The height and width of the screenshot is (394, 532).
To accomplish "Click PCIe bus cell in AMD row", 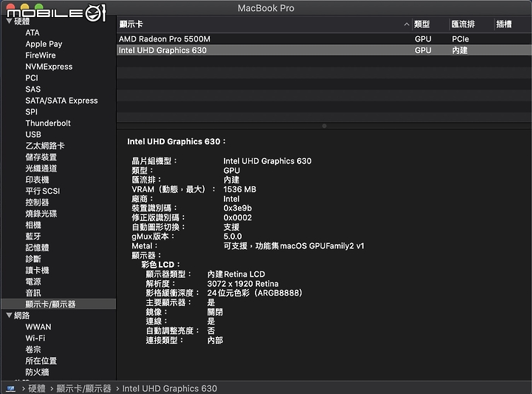I will (x=460, y=38).
